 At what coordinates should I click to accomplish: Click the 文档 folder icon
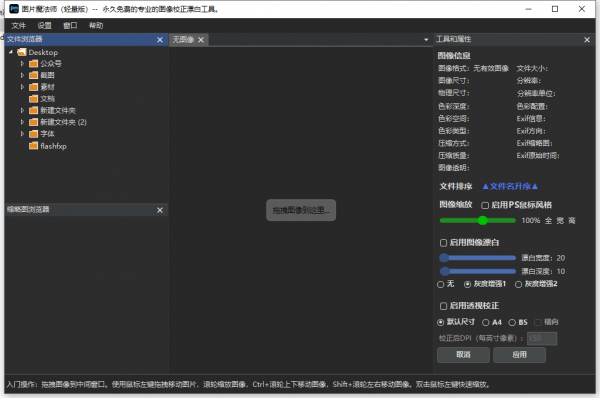[34, 98]
